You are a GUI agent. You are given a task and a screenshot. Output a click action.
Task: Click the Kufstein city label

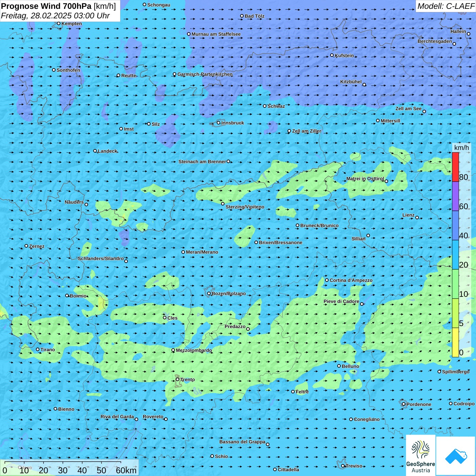pos(344,55)
